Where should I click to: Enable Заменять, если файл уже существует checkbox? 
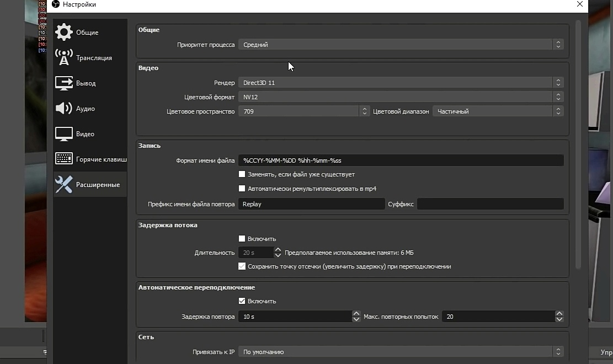tap(242, 174)
